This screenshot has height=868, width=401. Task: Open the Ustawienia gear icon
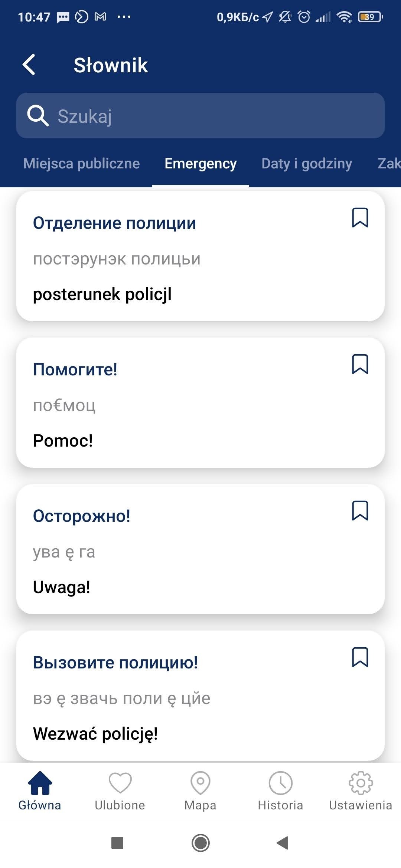coord(361,784)
